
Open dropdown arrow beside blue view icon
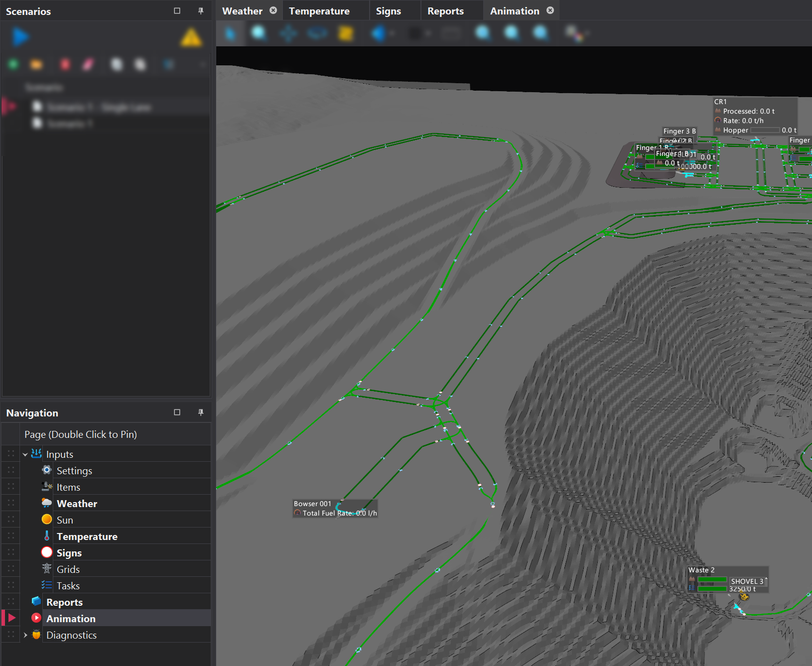393,33
